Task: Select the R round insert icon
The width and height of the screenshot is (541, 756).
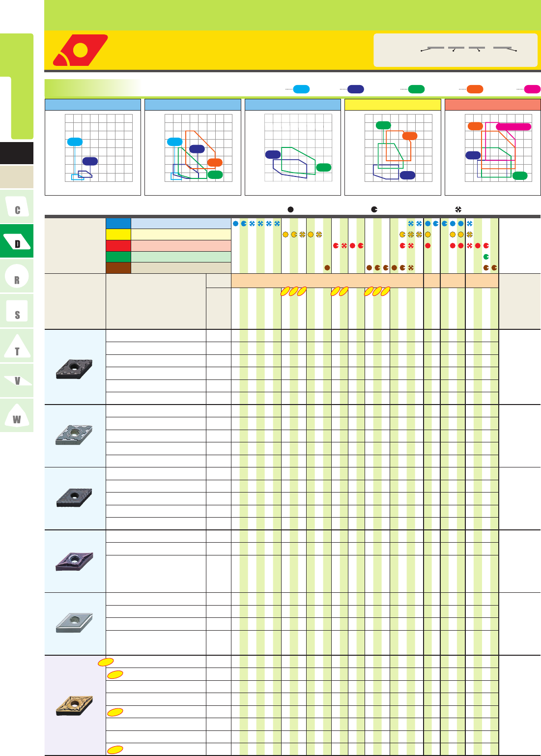Action: 17,277
